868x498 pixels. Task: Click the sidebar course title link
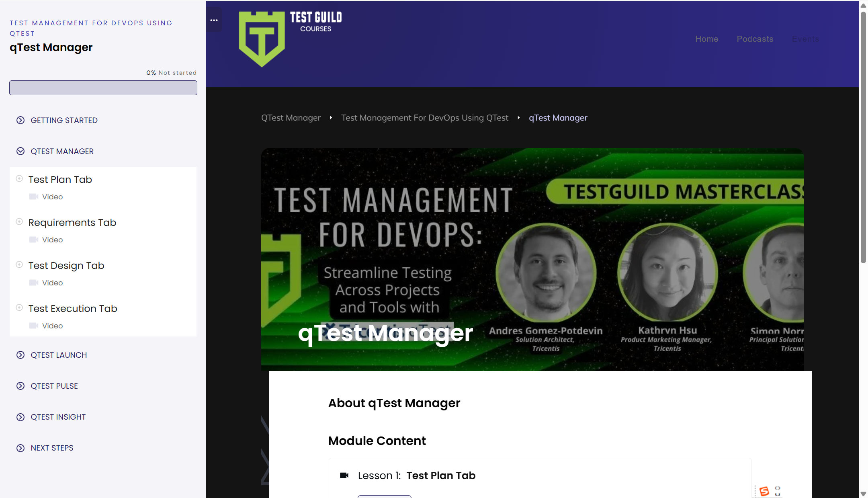[91, 28]
